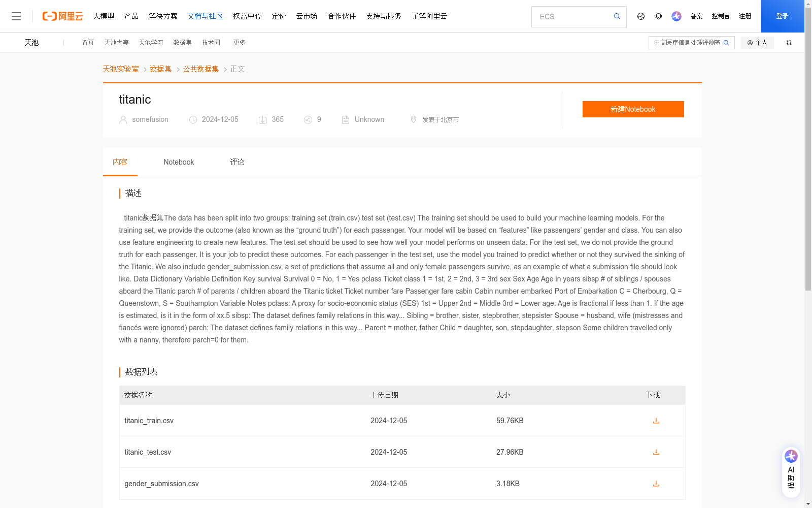Click 天池实验室 breadcrumb

(x=121, y=69)
